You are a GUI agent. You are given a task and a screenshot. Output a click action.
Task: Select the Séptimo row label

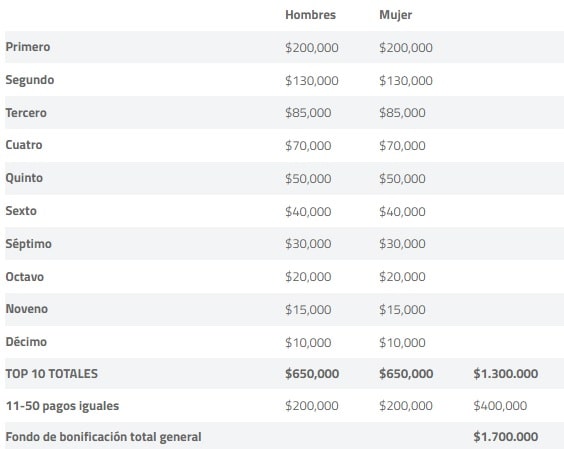click(28, 244)
